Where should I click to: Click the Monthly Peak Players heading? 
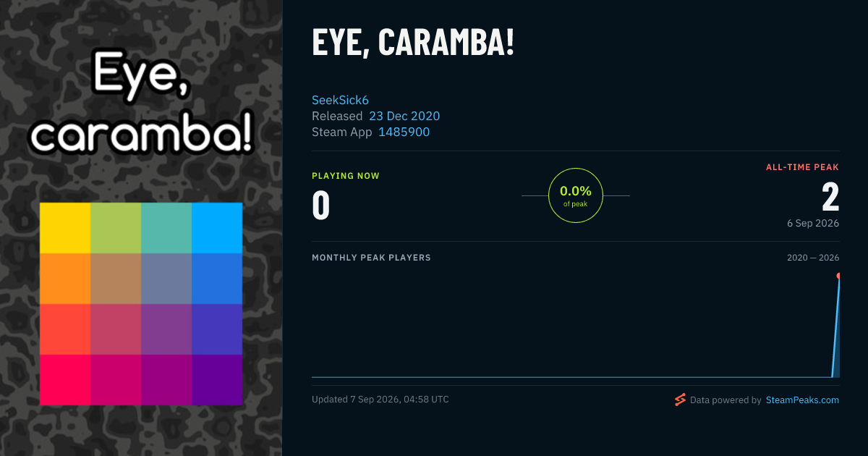point(371,258)
